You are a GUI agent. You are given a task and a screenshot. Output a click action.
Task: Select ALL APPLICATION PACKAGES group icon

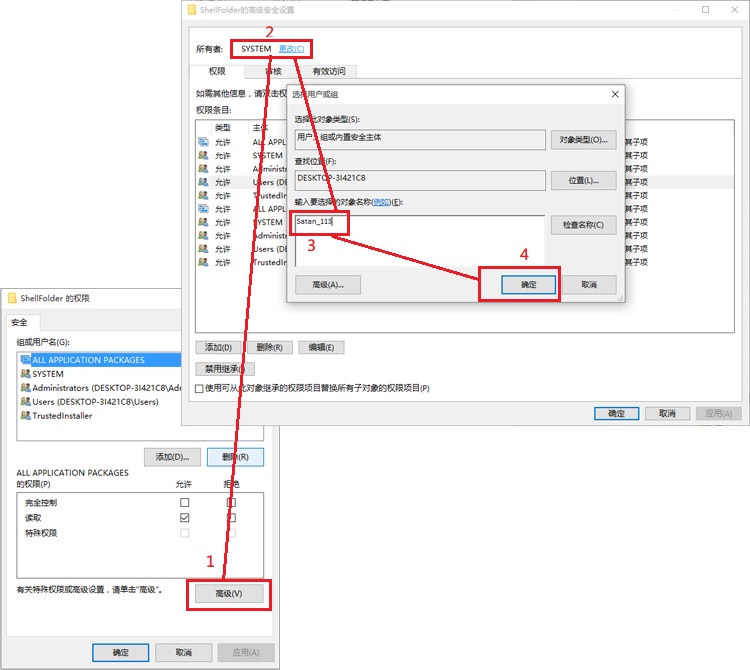pos(24,360)
